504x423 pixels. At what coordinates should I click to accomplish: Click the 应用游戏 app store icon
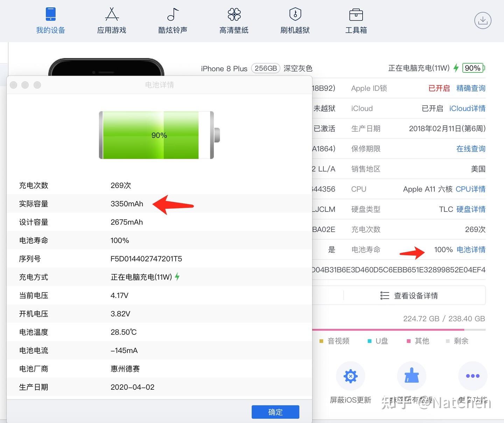[112, 14]
